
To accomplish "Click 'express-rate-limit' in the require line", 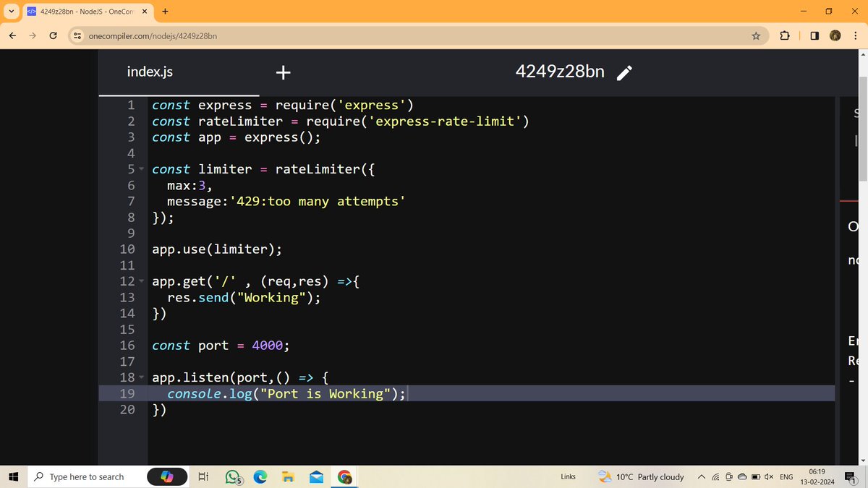I will (444, 121).
